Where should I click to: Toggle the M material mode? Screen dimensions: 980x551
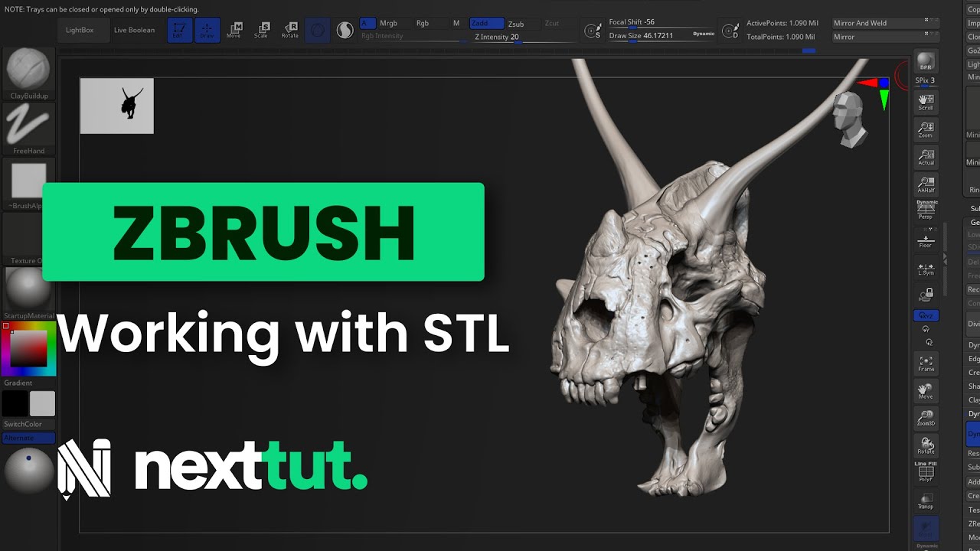[456, 23]
